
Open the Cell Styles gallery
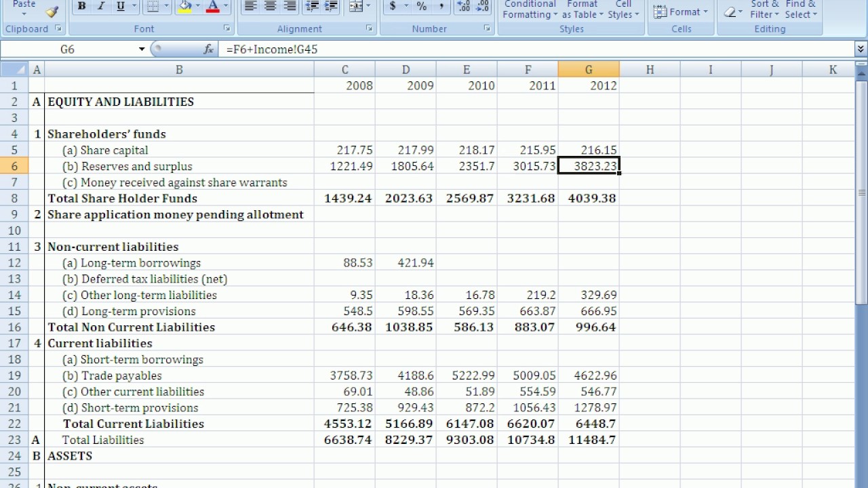pos(623,9)
